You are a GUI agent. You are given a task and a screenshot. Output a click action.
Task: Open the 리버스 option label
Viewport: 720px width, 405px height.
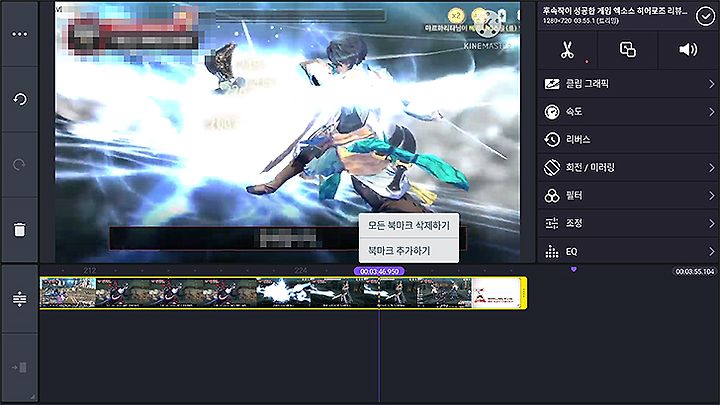[578, 140]
